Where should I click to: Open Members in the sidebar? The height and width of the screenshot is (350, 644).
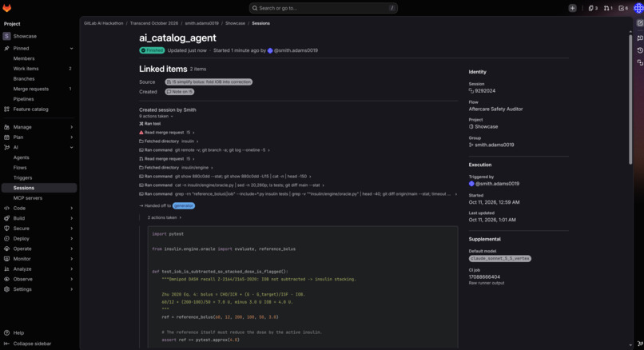[24, 59]
